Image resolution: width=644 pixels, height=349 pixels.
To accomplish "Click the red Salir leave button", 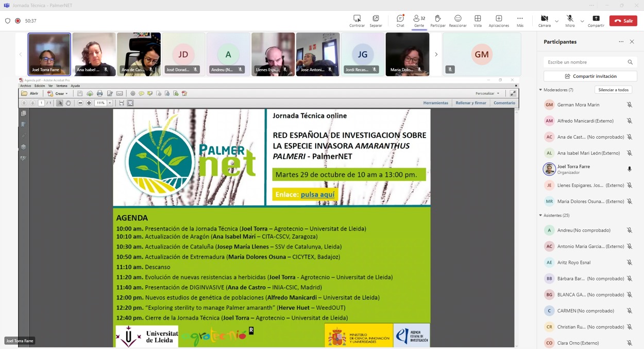I will 623,21.
